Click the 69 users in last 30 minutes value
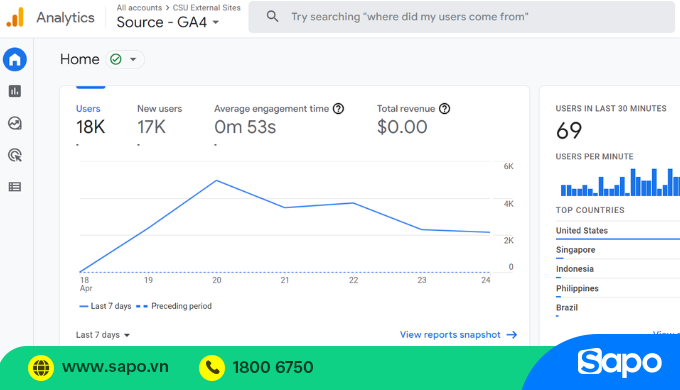This screenshot has width=680, height=390. point(569,131)
